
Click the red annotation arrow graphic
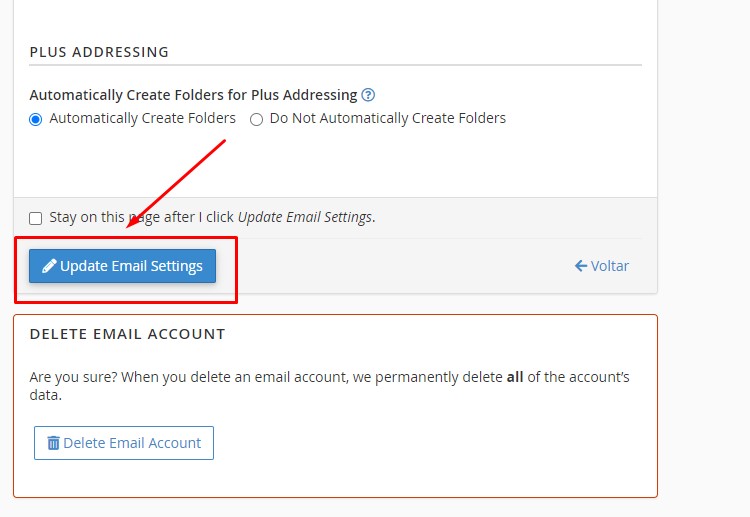pos(176,184)
